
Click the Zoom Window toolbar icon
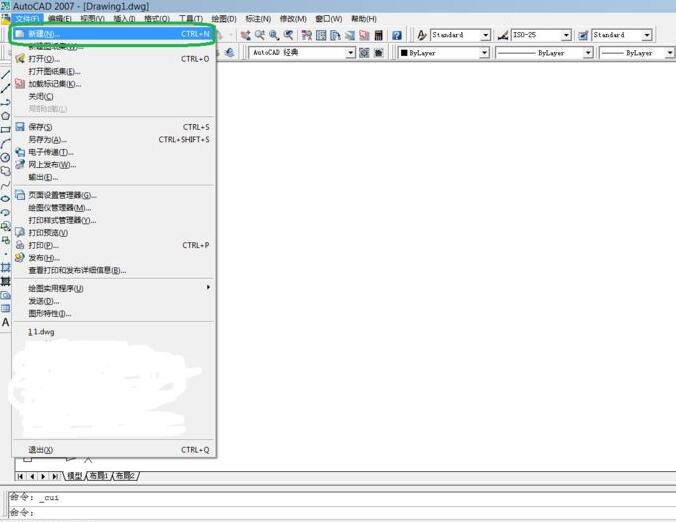tap(274, 35)
